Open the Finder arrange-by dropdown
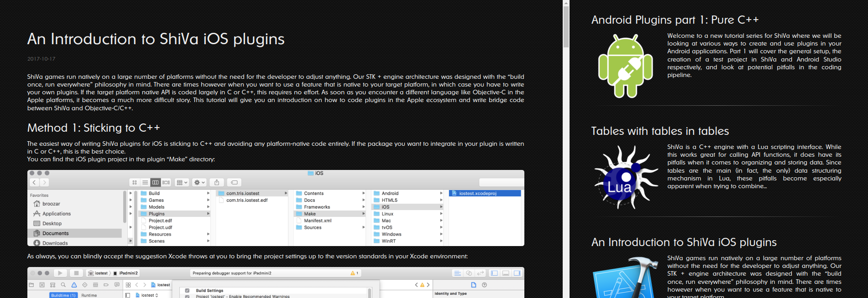The width and height of the screenshot is (868, 298). (x=182, y=182)
